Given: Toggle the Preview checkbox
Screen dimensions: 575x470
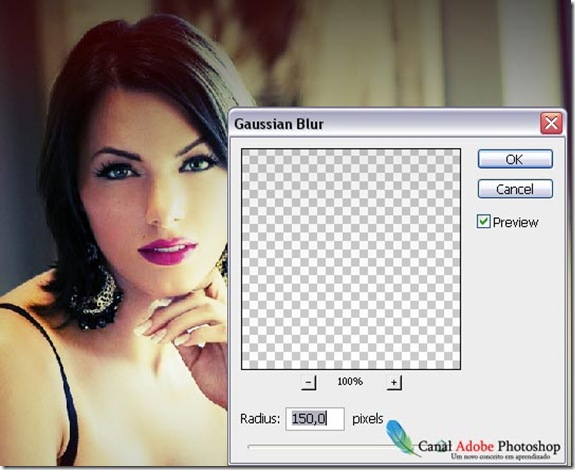Looking at the screenshot, I should click(483, 222).
